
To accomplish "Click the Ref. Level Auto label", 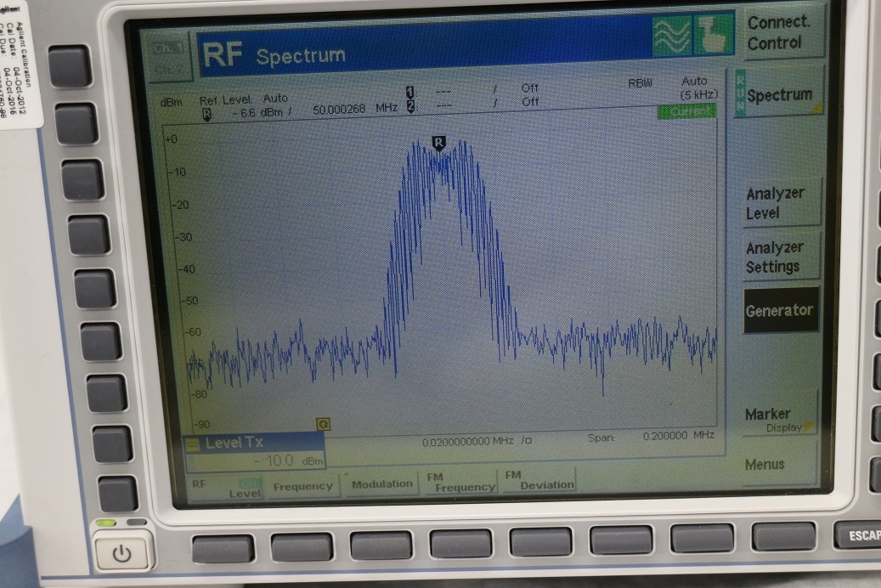I will click(243, 99).
